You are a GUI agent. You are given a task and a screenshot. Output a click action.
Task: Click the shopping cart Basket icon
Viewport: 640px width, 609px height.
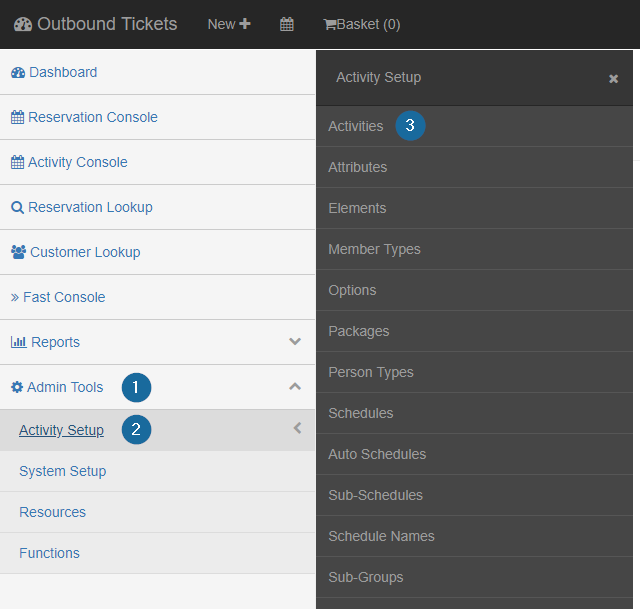click(330, 24)
